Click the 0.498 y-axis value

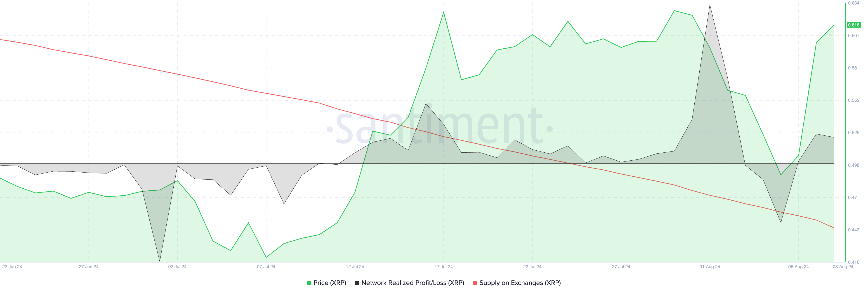(x=854, y=165)
